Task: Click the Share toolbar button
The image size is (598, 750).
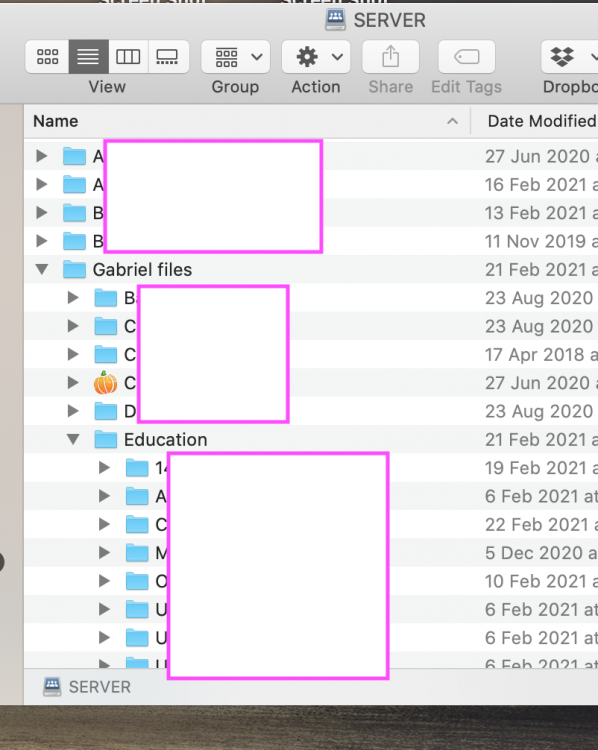Action: pos(391,57)
